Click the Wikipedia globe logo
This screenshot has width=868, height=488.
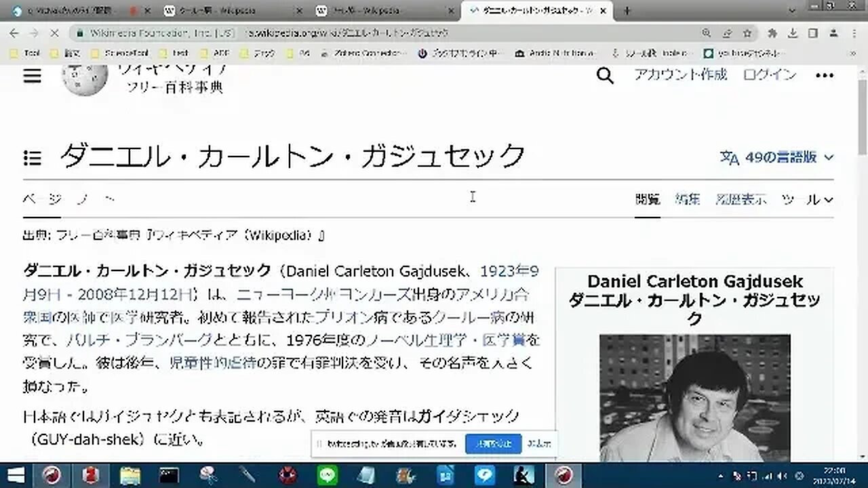click(x=84, y=80)
